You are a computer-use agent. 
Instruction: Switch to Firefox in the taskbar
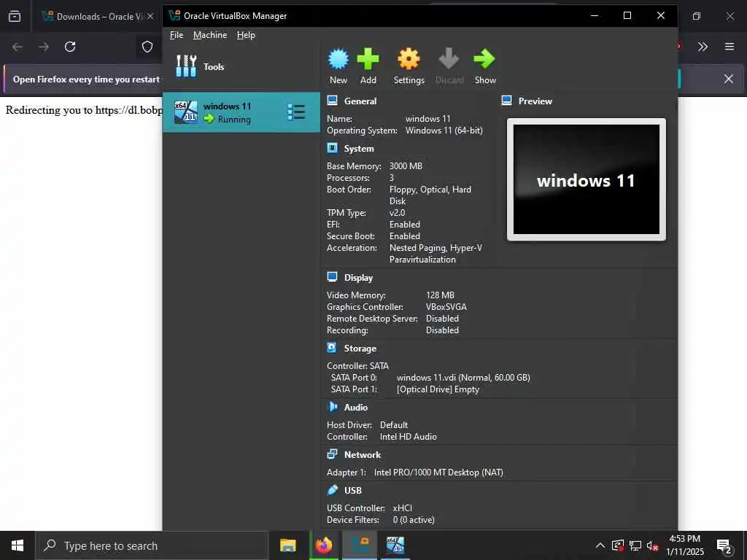(324, 545)
